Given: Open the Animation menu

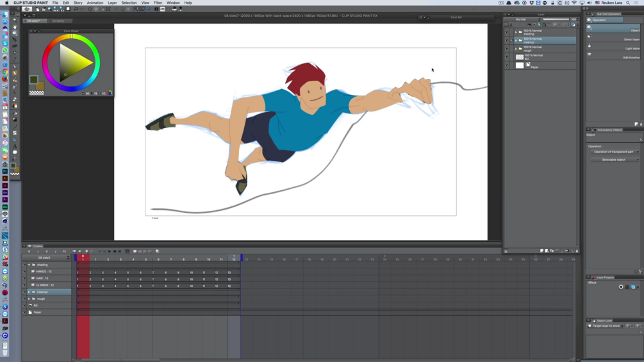Looking at the screenshot, I should pos(95,3).
